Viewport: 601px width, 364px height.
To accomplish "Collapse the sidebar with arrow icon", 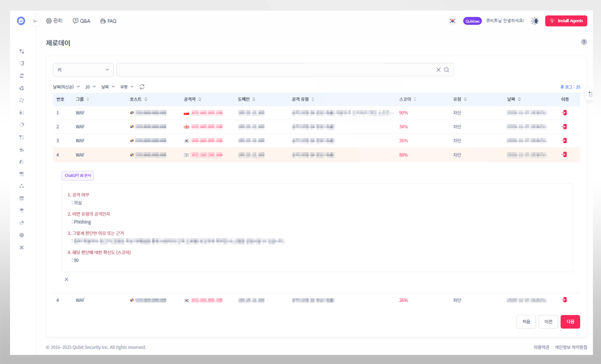I will point(36,21).
